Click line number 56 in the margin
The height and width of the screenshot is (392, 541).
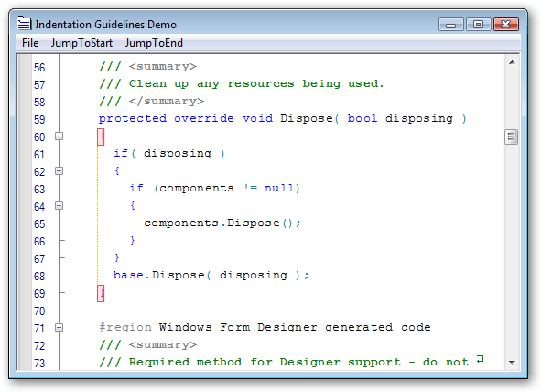point(39,67)
